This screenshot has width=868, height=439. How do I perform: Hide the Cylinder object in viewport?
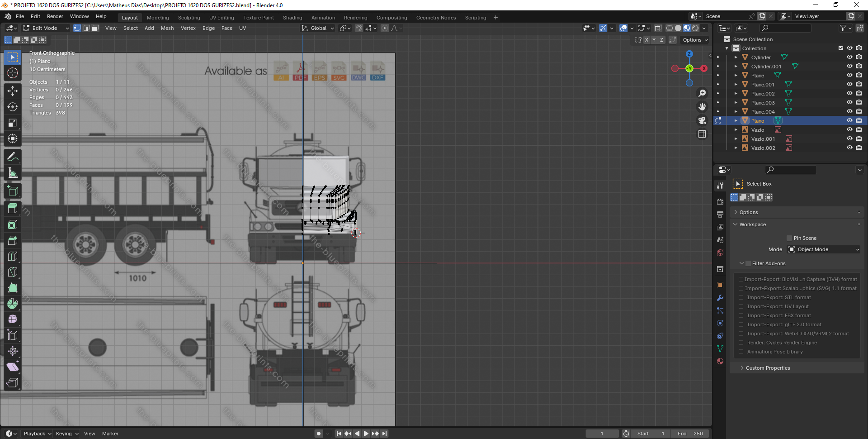click(x=849, y=57)
